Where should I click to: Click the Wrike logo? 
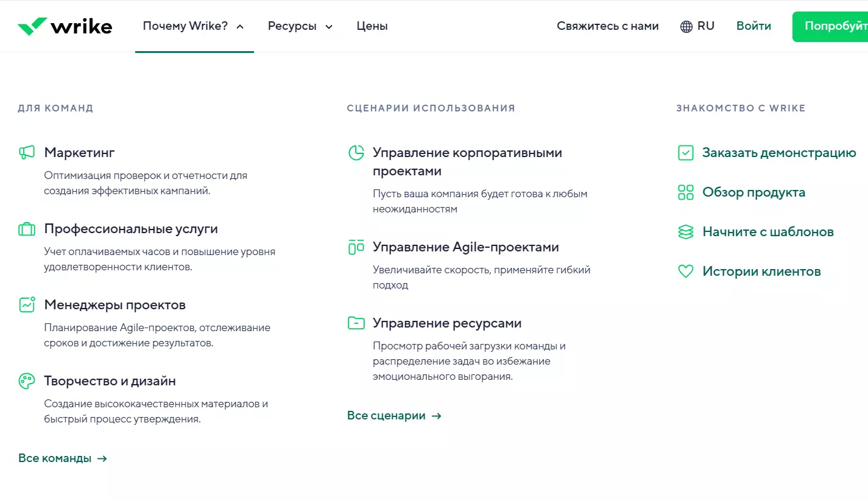65,26
